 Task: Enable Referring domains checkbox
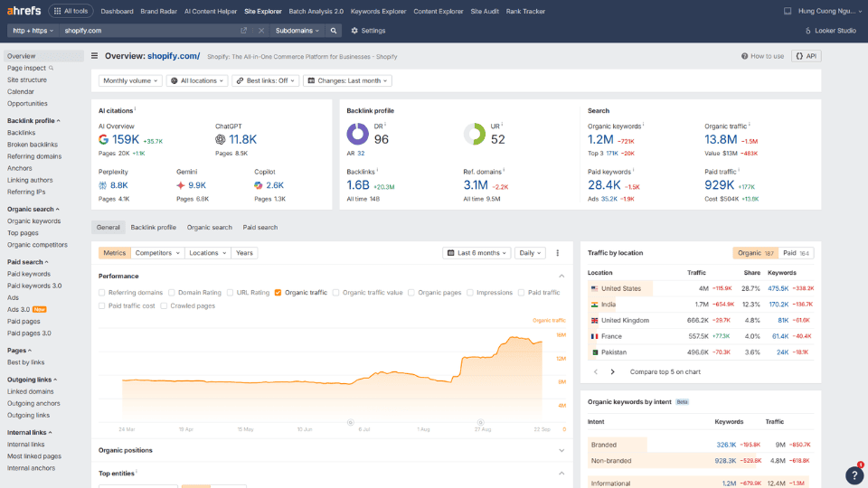pyautogui.click(x=102, y=293)
